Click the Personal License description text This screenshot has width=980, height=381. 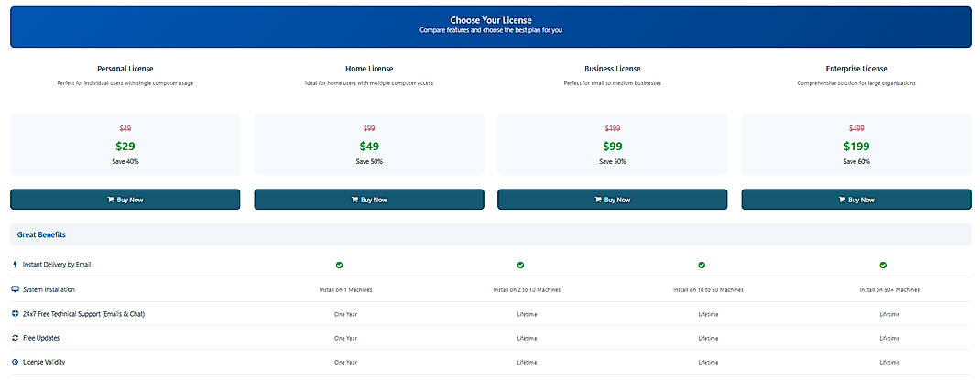point(125,83)
